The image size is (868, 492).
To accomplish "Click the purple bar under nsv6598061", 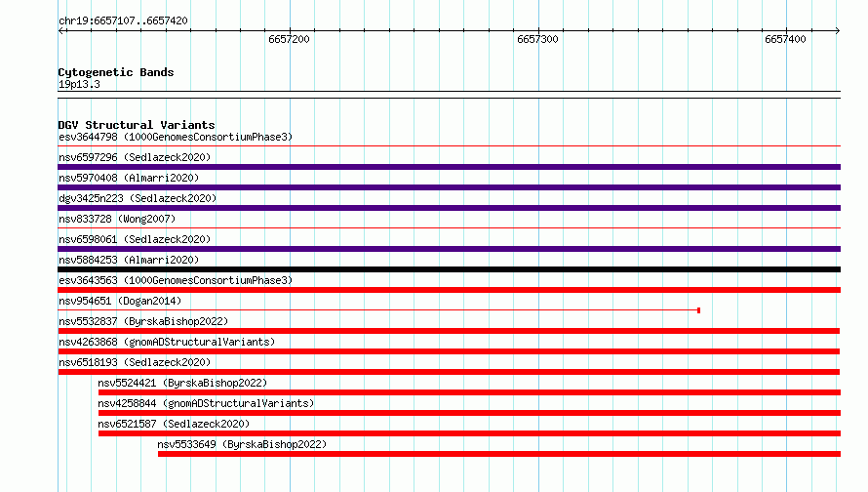I will click(449, 249).
